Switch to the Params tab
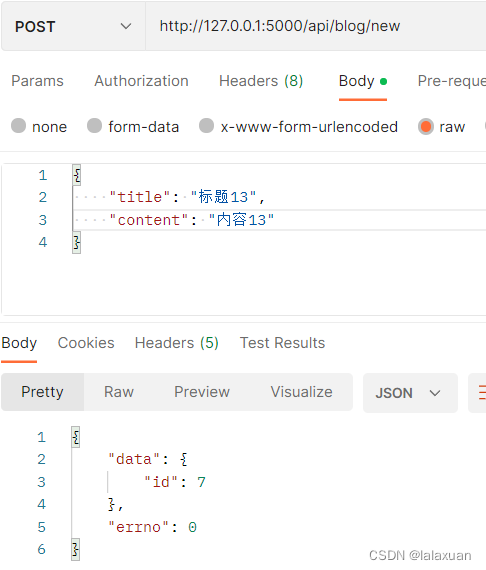This screenshot has height=570, width=486. pos(37,81)
